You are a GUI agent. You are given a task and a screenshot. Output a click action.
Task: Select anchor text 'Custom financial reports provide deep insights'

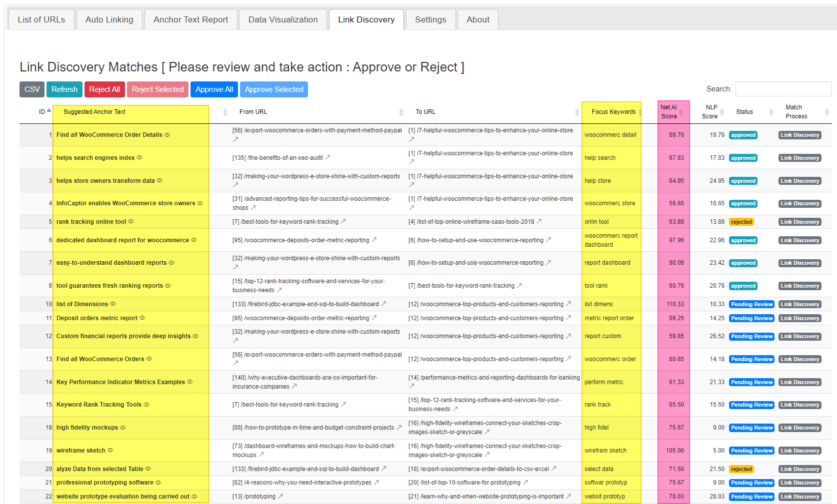[123, 336]
